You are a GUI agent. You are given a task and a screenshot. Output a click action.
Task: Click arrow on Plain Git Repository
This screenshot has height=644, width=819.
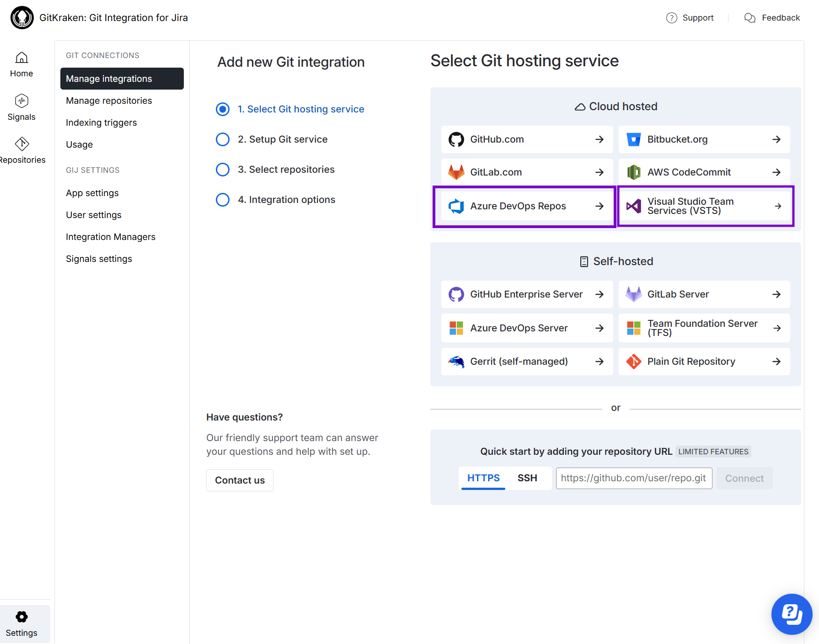(776, 362)
